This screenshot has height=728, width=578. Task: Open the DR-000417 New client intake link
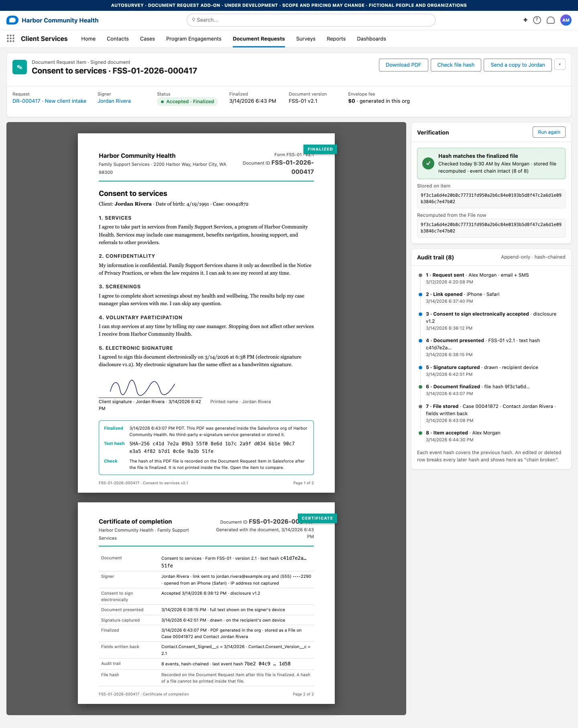click(49, 101)
